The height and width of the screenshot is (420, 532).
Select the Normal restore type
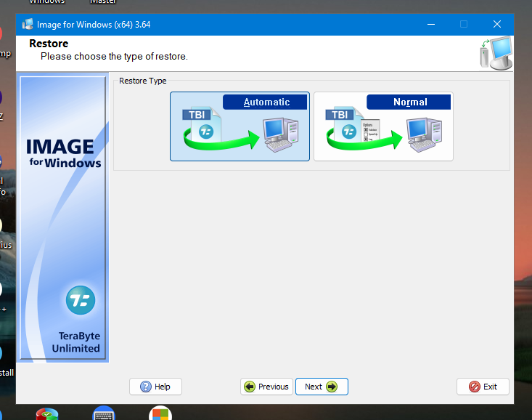point(383,126)
